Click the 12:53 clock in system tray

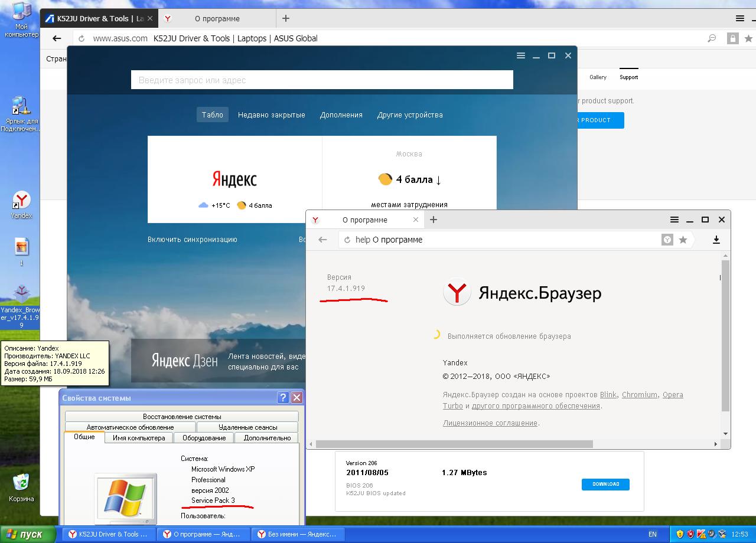coord(739,534)
